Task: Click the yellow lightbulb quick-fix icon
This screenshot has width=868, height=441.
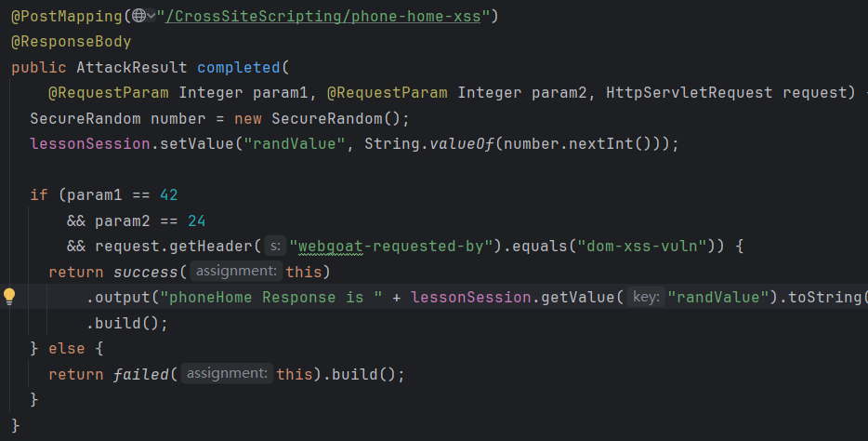Action: click(10, 297)
